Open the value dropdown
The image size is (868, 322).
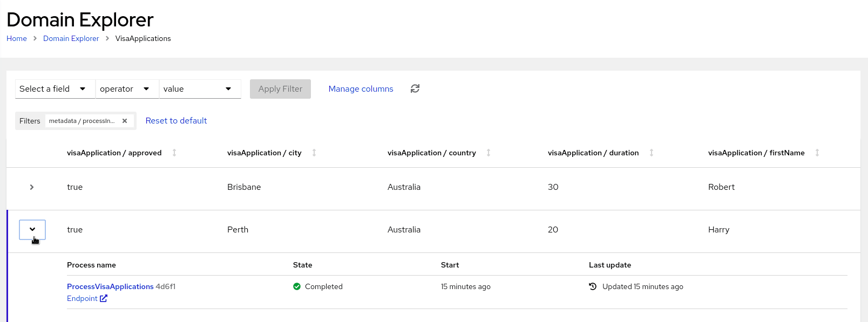coord(200,89)
